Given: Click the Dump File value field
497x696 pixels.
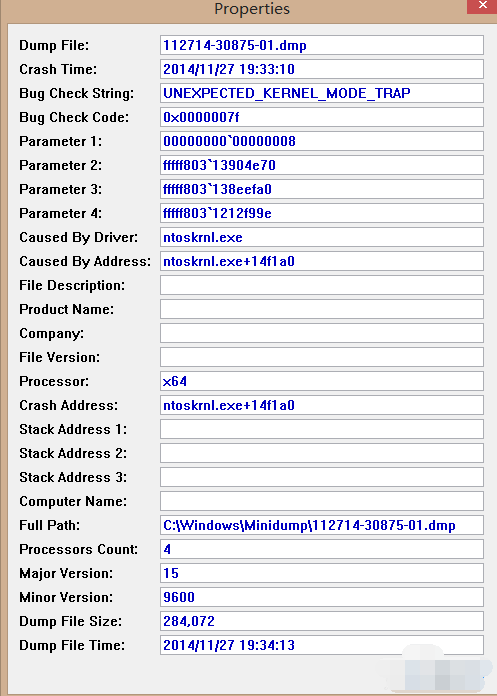Looking at the screenshot, I should (322, 45).
